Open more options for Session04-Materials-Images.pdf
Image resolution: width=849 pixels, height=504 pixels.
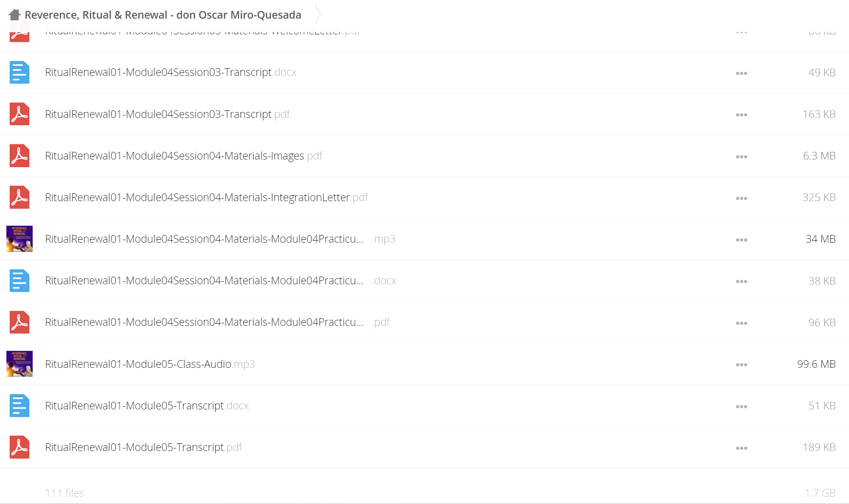742,157
